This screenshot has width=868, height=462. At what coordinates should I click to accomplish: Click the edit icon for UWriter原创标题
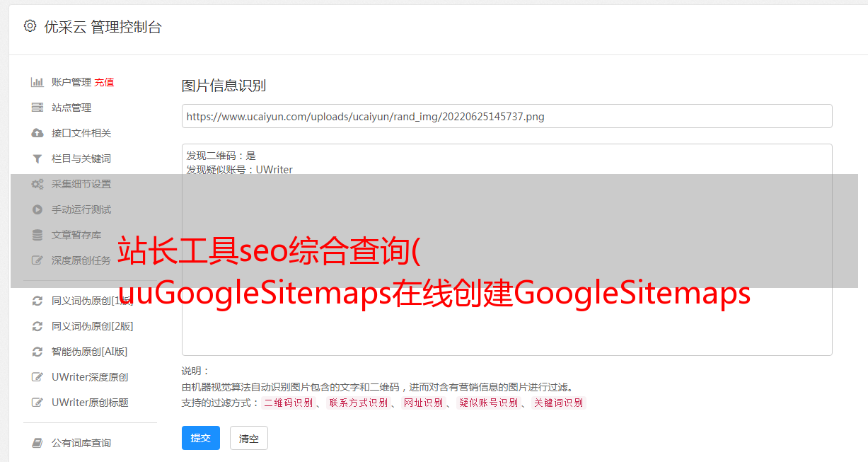(37, 403)
